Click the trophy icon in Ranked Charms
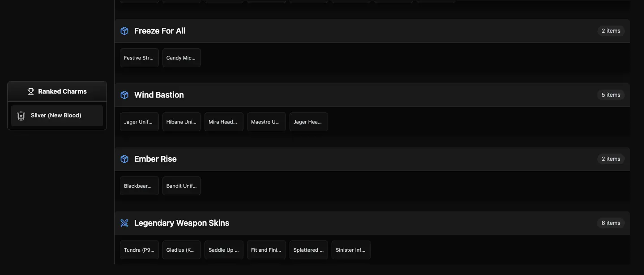 [31, 91]
